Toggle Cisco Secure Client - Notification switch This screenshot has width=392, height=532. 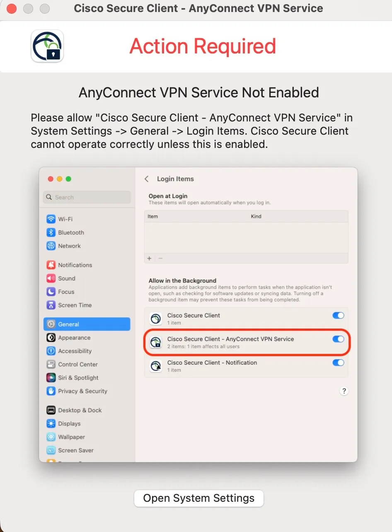(x=338, y=363)
